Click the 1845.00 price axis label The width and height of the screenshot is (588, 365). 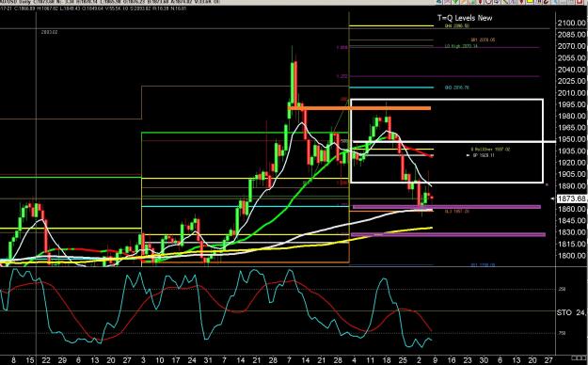pyautogui.click(x=572, y=220)
